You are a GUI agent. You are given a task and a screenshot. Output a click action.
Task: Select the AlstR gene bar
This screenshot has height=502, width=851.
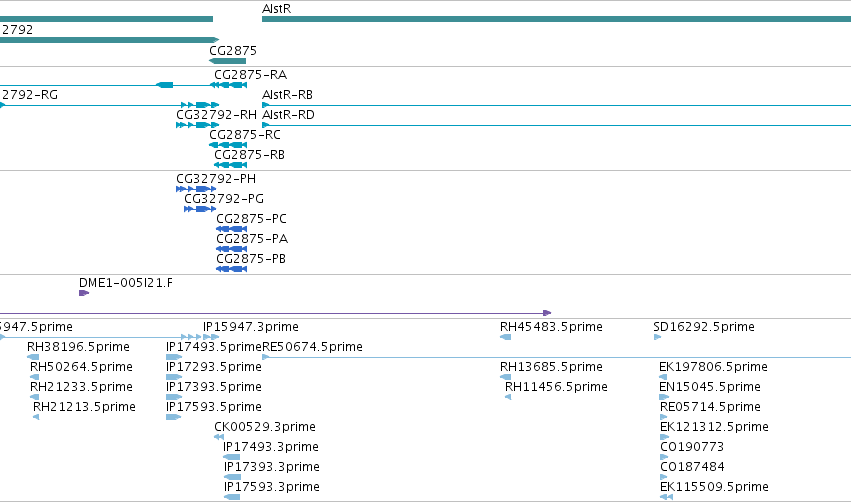556,19
